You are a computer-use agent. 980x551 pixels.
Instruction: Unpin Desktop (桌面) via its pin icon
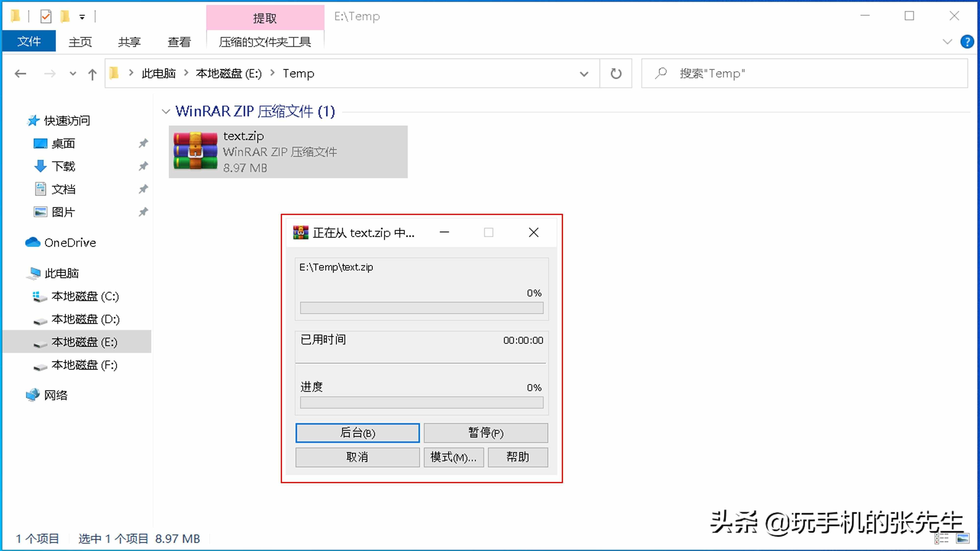coord(143,143)
